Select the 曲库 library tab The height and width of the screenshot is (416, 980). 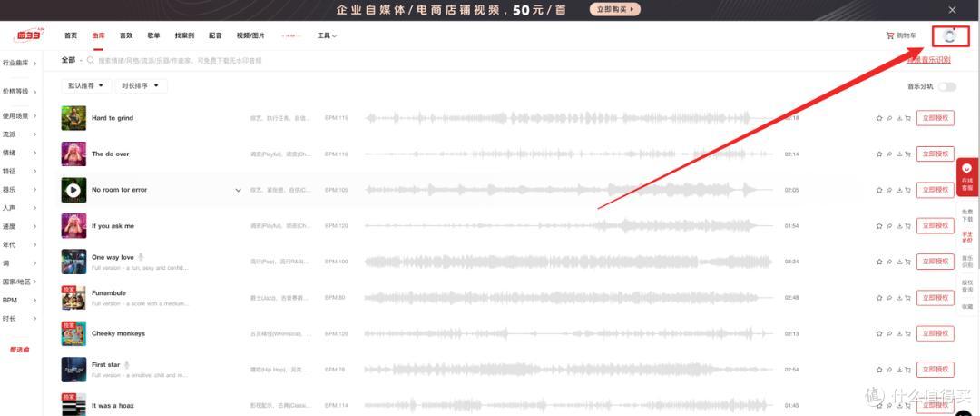click(98, 35)
